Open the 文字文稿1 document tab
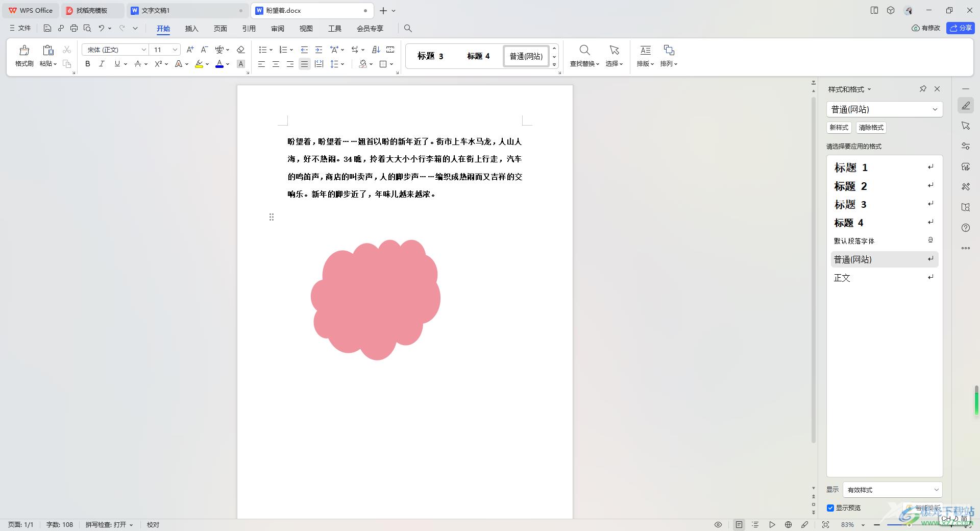Screen dimensions: 980x531 click(x=187, y=10)
